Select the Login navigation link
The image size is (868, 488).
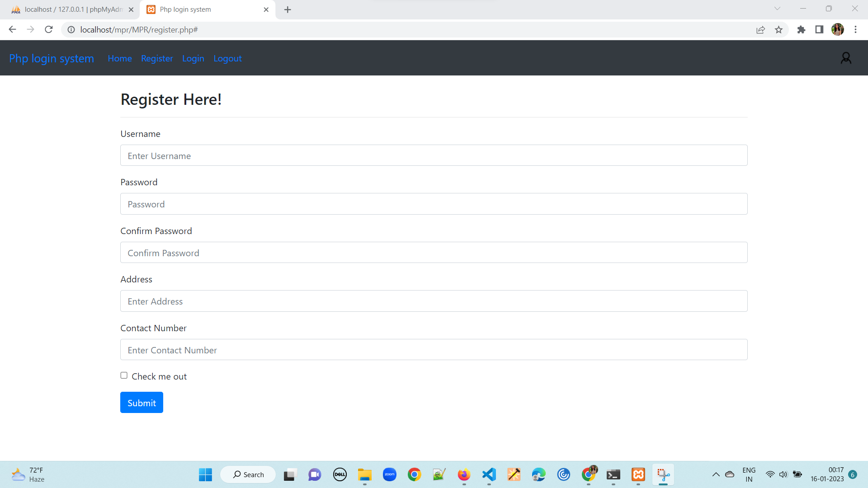pyautogui.click(x=193, y=58)
